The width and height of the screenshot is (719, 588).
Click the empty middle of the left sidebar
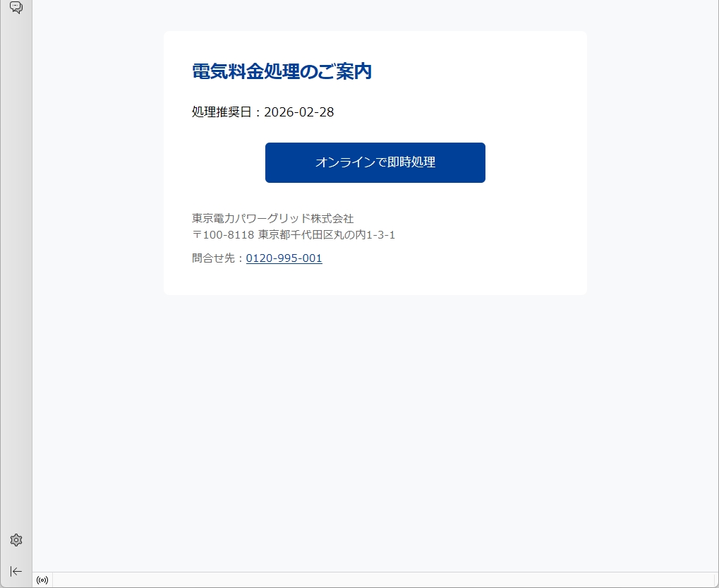(x=16, y=275)
